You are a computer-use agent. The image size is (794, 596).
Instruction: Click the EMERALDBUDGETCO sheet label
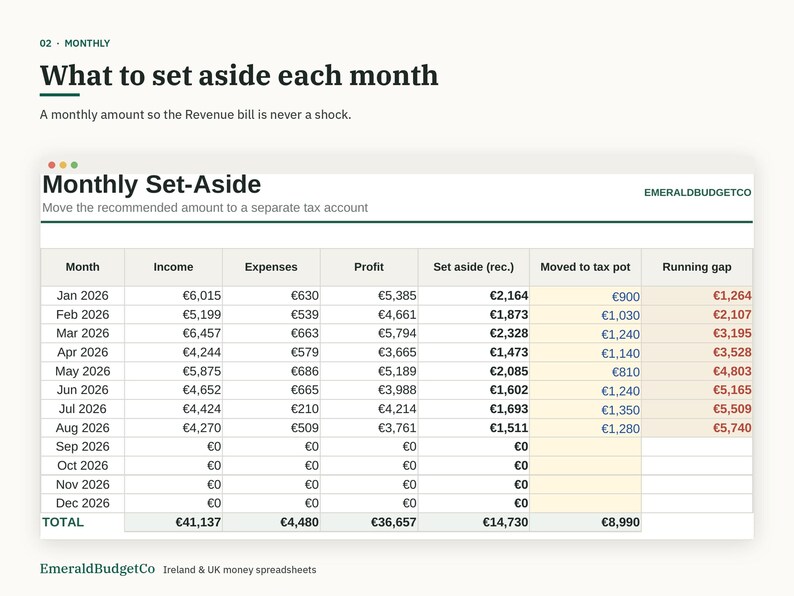697,192
